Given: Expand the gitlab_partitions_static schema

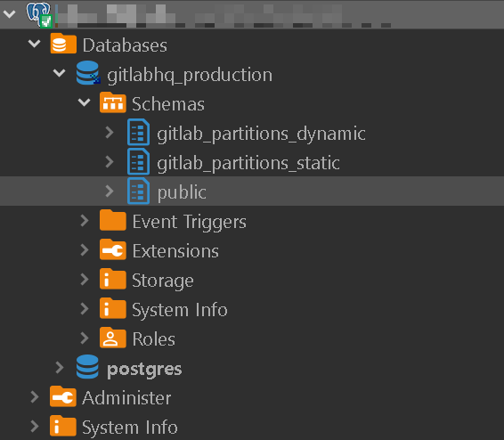Looking at the screenshot, I should [110, 162].
